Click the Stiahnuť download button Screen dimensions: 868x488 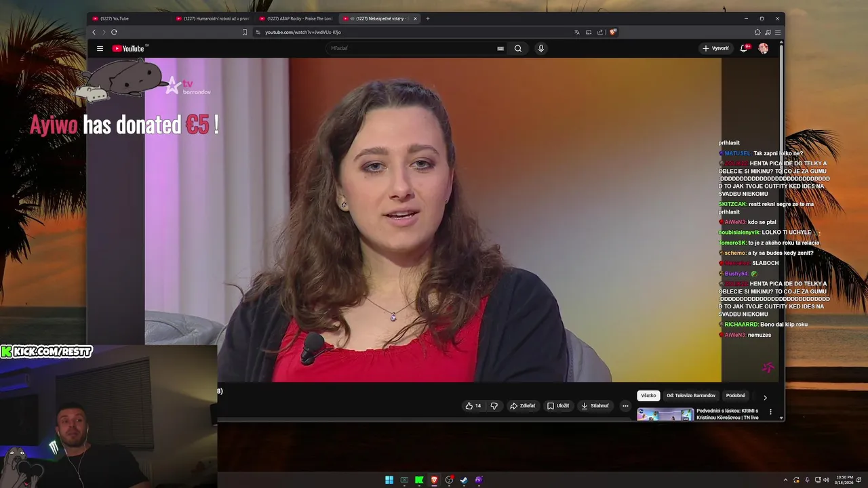coord(595,406)
